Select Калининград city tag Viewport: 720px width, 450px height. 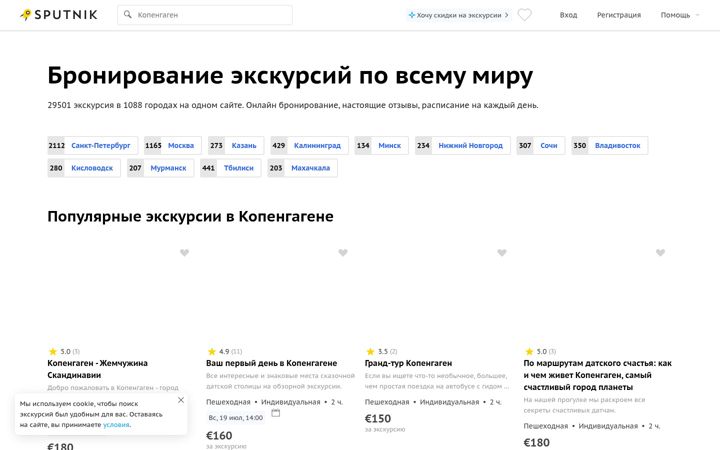click(x=309, y=145)
